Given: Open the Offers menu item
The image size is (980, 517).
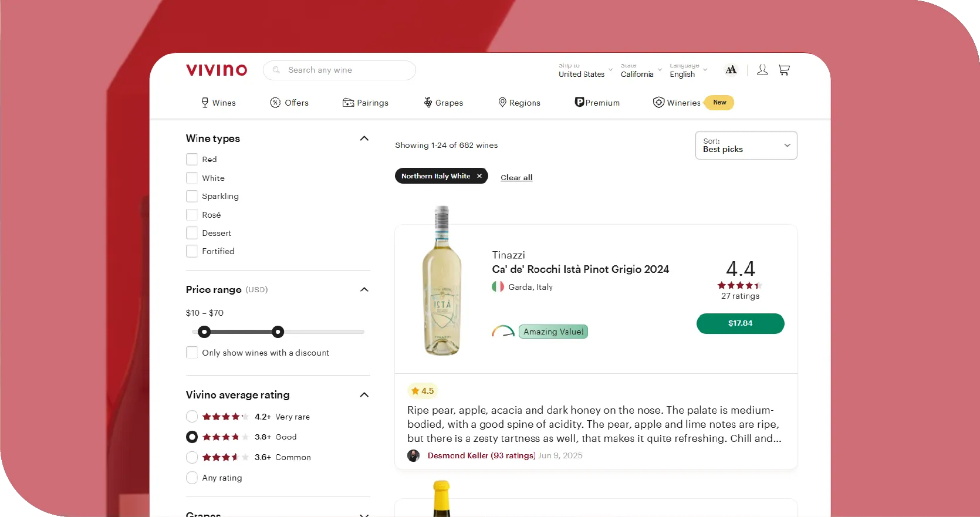Looking at the screenshot, I should pos(289,103).
